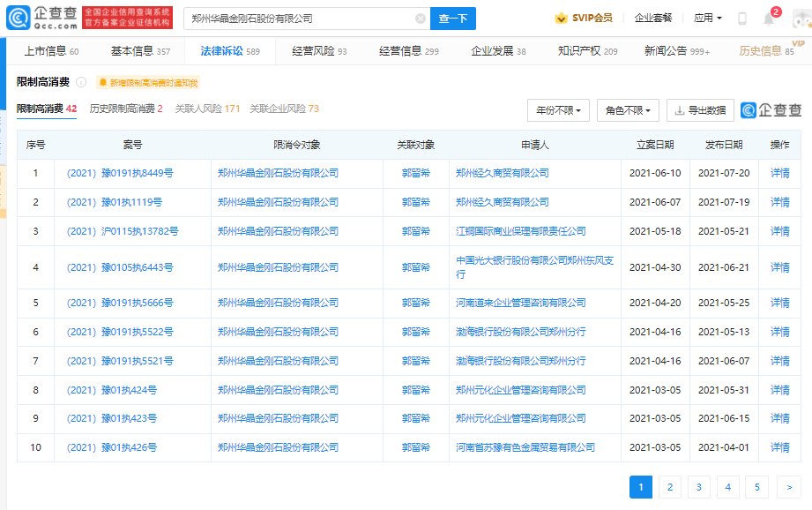This screenshot has height=510, width=812.
Task: Select the 法律诉讼 tab
Action: coord(230,51)
